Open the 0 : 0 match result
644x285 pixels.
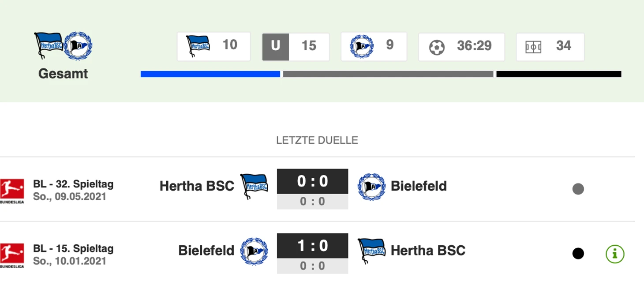(313, 189)
